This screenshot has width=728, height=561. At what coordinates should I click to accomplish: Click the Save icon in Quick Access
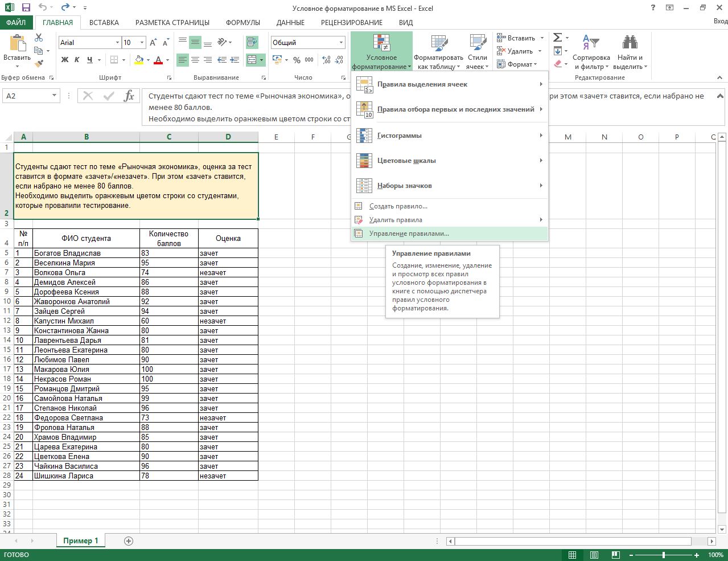point(26,8)
